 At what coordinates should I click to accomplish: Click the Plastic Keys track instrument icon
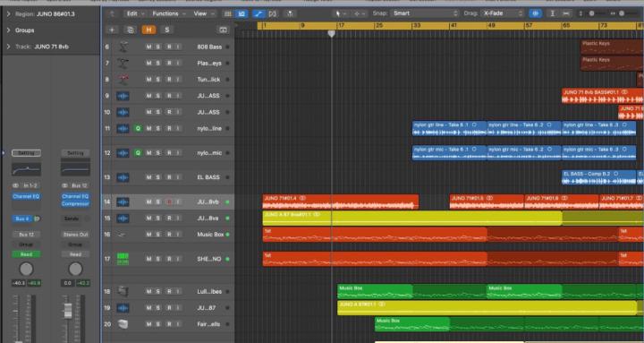point(123,63)
